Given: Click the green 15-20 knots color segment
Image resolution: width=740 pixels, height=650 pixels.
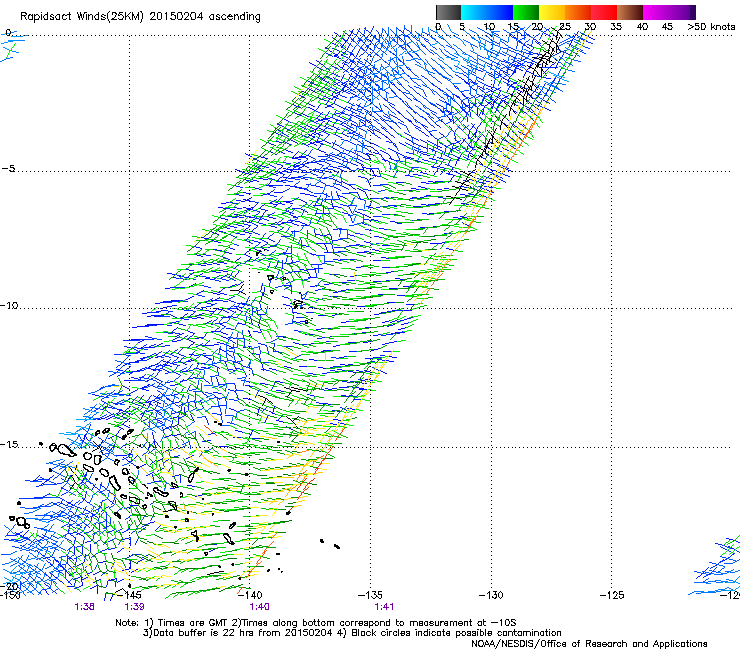Looking at the screenshot, I should [526, 12].
